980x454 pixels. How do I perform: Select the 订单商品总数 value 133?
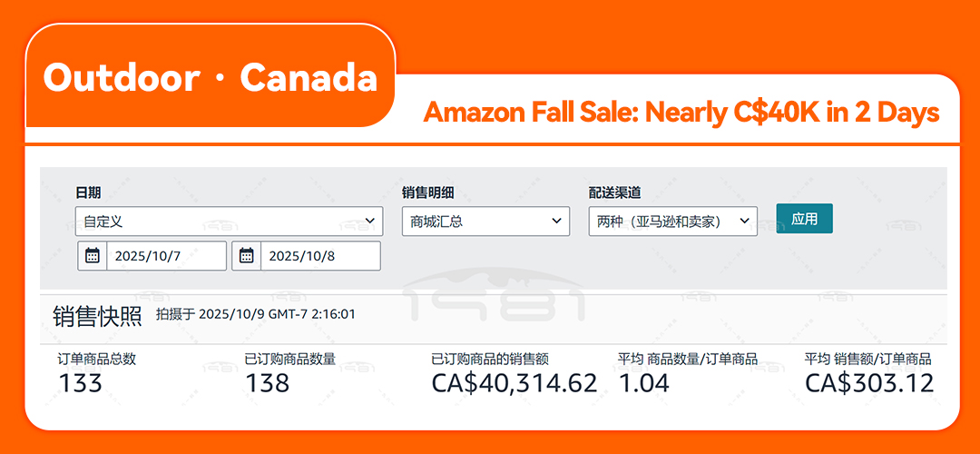point(81,383)
